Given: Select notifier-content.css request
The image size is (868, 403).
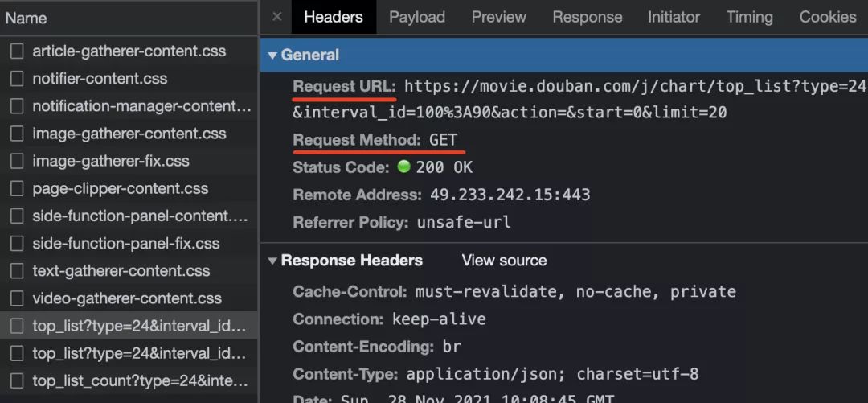Looking at the screenshot, I should (100, 79).
